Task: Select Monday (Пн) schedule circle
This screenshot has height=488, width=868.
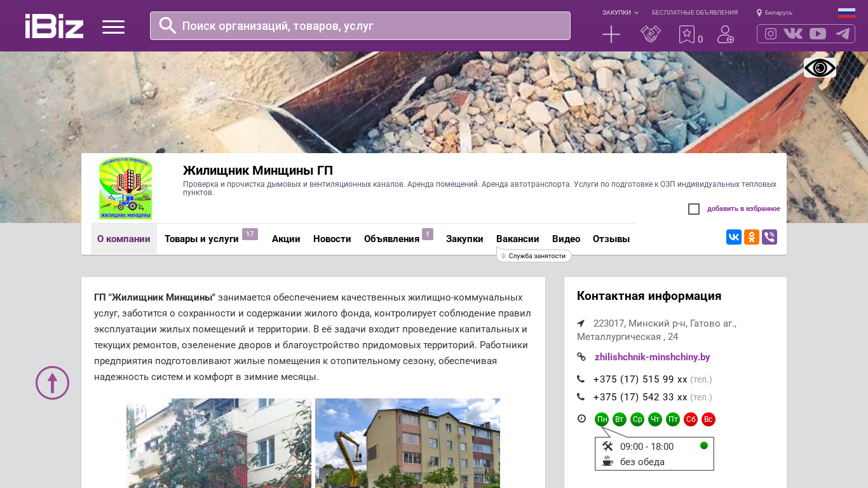Action: (x=602, y=419)
